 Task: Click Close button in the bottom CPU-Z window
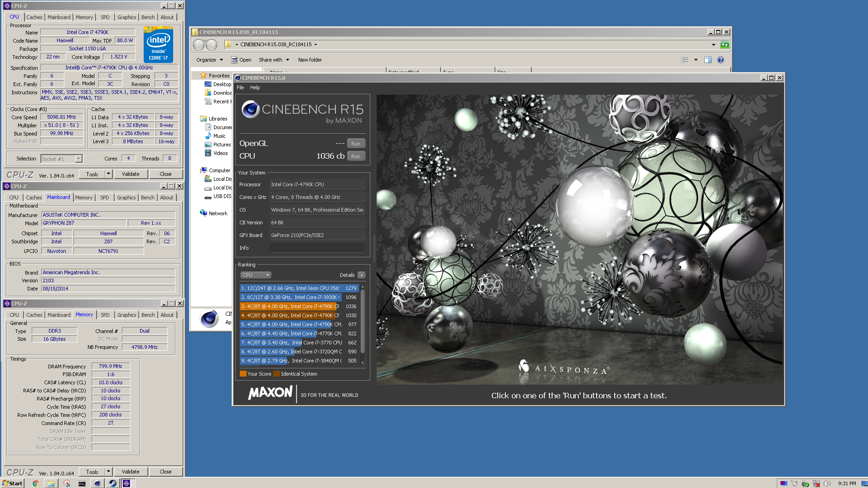coord(165,472)
